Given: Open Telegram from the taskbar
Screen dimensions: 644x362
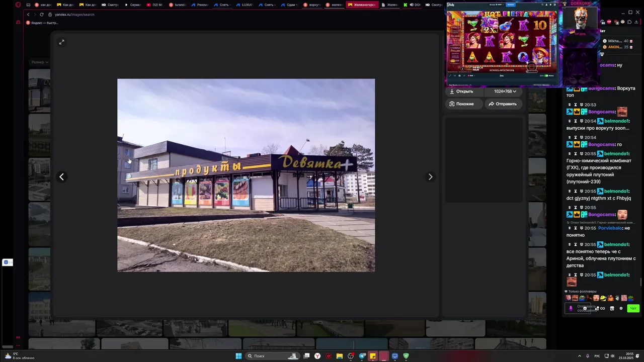Looking at the screenshot, I should click(362, 356).
